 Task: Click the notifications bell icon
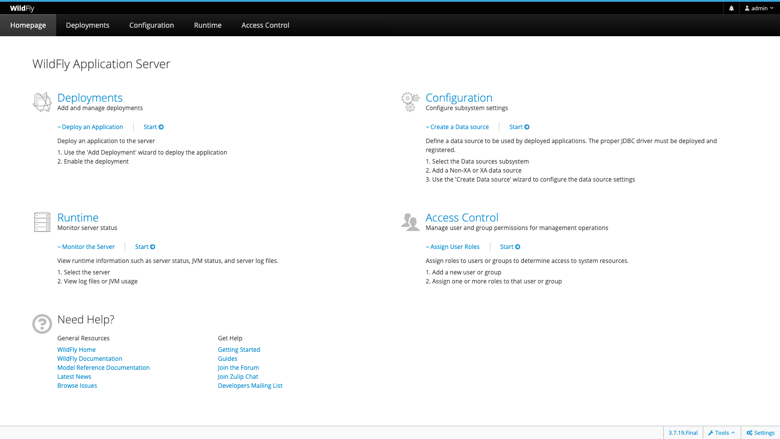731,8
